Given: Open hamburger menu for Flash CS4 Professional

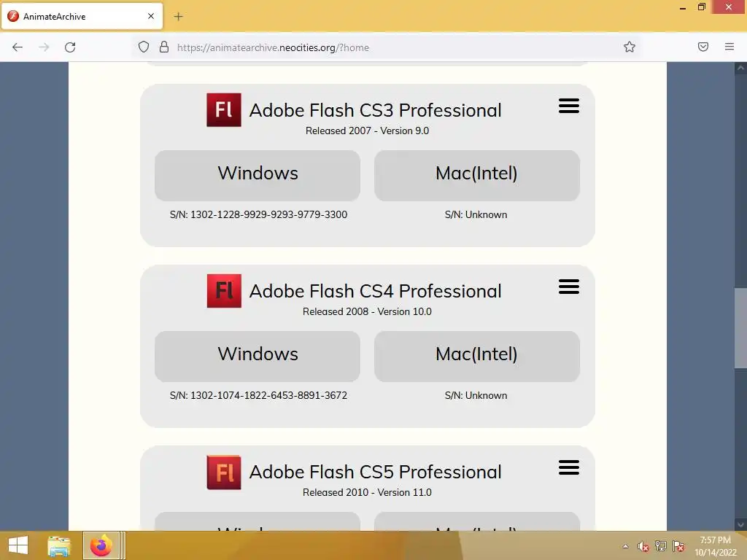Looking at the screenshot, I should coord(569,287).
